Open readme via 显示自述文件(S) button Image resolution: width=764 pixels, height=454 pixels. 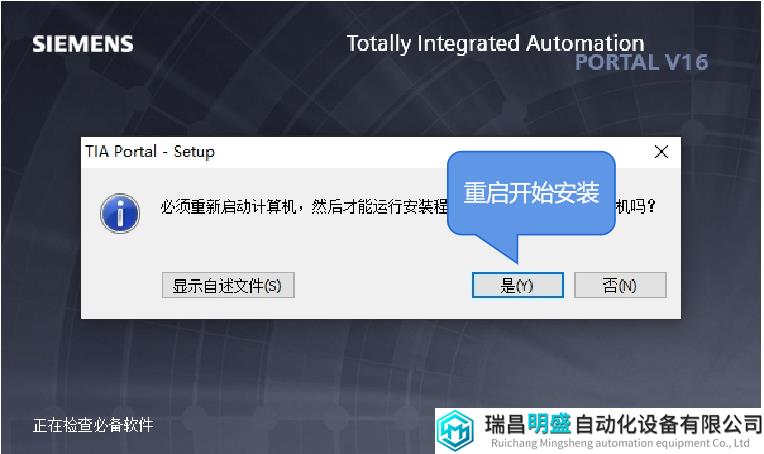pos(228,285)
